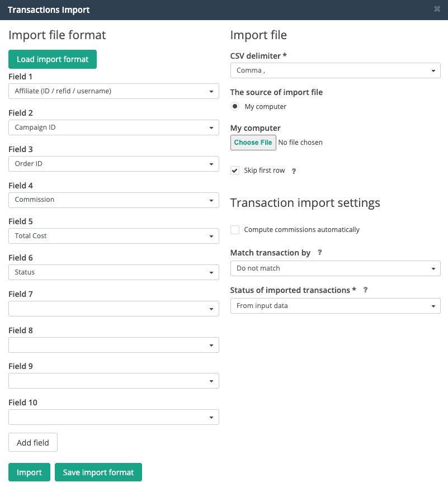This screenshot has width=448, height=492.
Task: Click the help icon next to Match transaction by
Action: [x=319, y=252]
